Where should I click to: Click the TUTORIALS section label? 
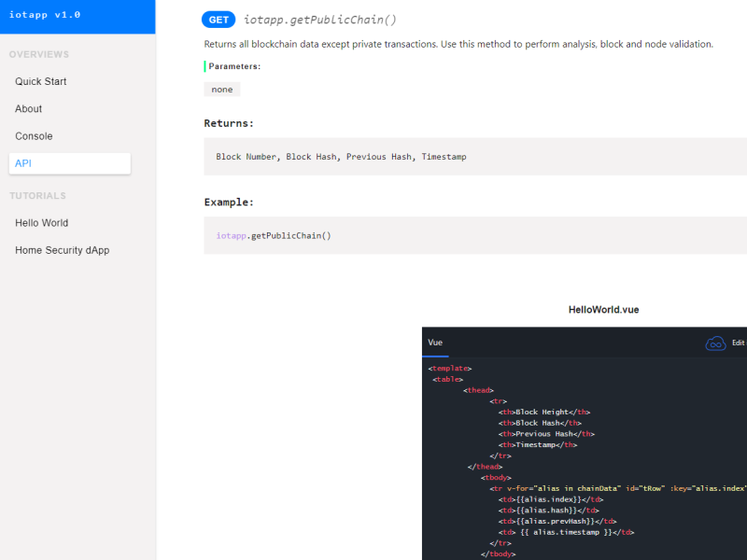tap(37, 195)
